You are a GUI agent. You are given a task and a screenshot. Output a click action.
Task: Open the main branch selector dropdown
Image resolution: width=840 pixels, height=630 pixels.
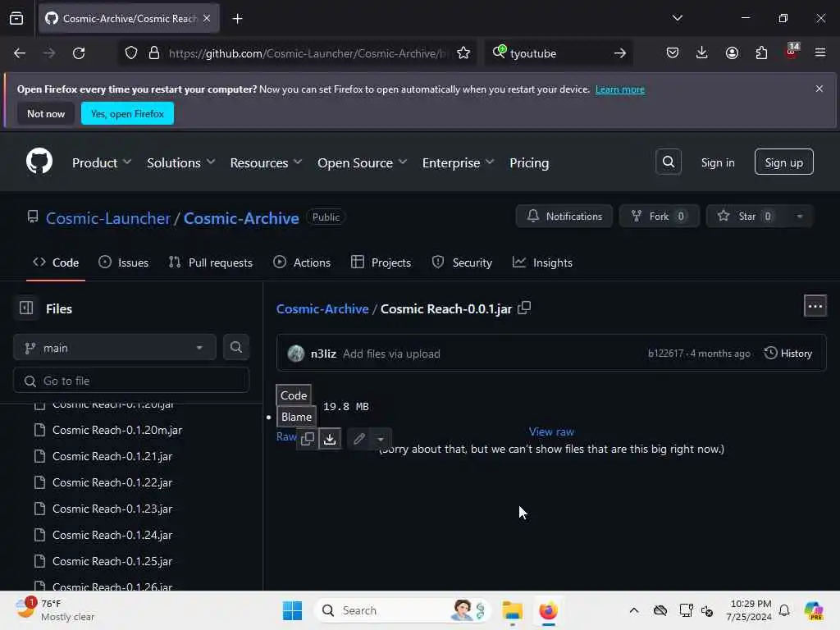(115, 348)
